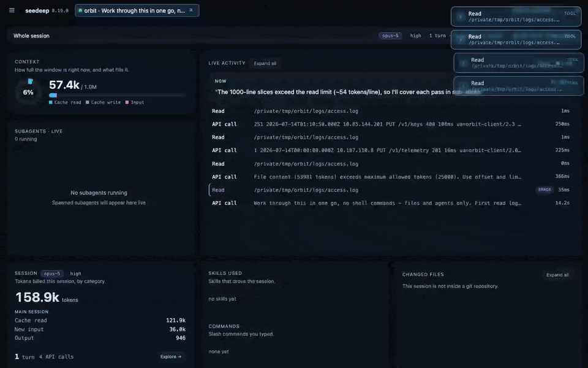
Task: Close the orbit session tab
Action: (191, 10)
